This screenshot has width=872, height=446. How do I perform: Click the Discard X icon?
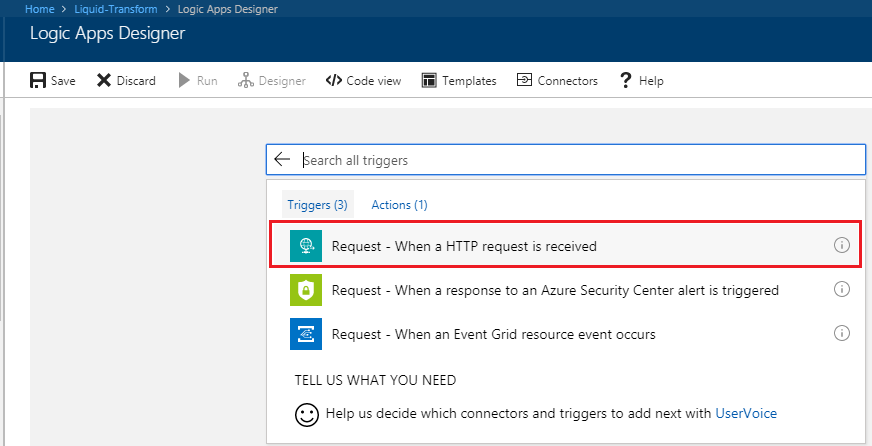click(x=104, y=81)
